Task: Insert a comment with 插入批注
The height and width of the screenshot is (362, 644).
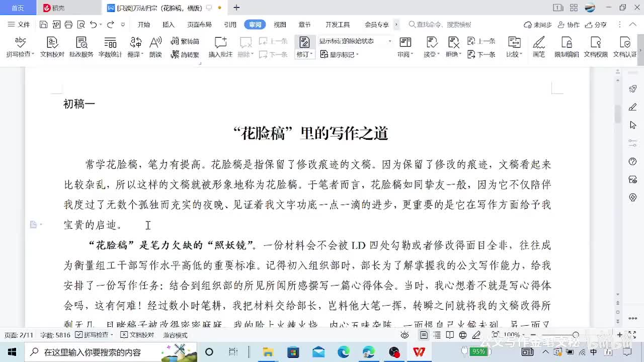Action: point(220,47)
